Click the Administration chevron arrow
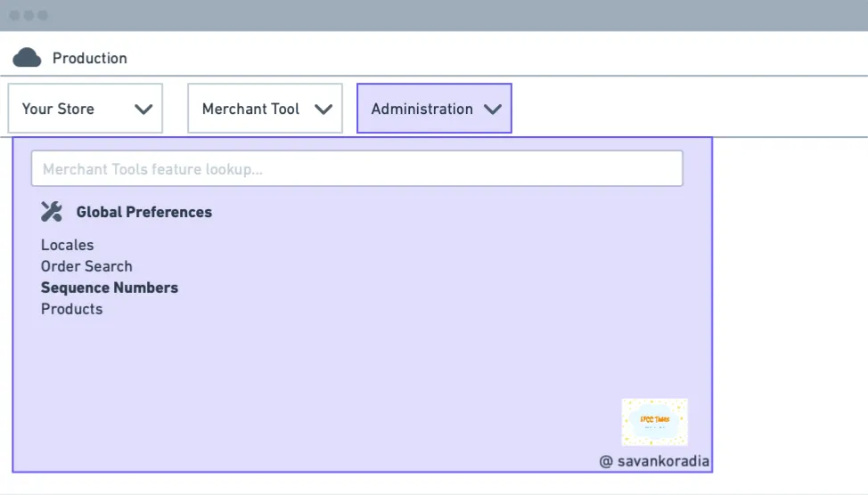The width and height of the screenshot is (868, 495). coord(492,109)
